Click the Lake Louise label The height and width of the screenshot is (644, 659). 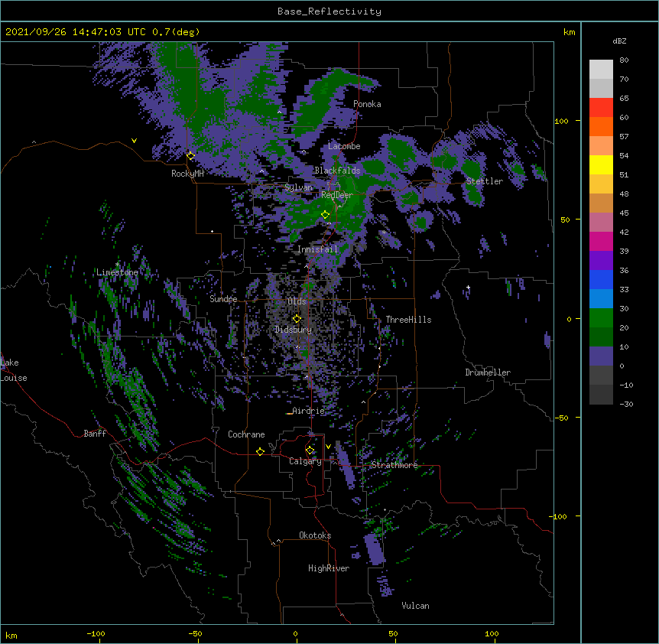point(14,370)
